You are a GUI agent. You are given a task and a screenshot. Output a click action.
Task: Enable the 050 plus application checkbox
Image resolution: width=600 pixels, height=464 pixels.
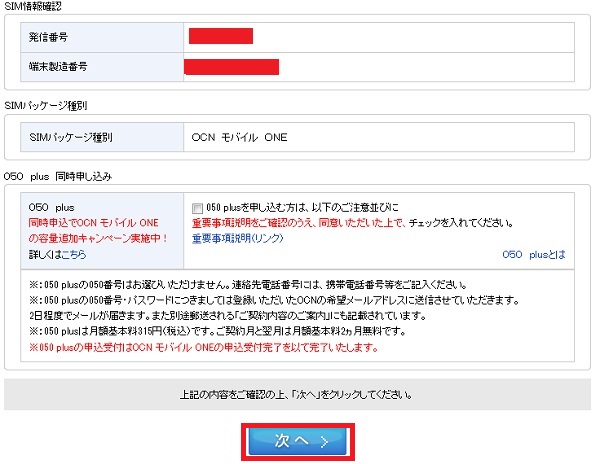coord(197,207)
